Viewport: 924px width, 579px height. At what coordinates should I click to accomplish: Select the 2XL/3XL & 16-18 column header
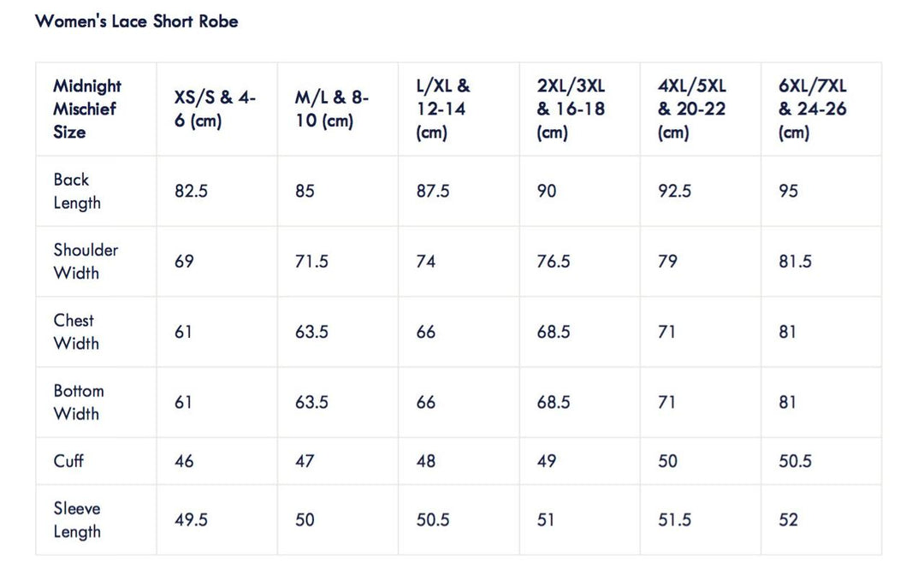pyautogui.click(x=571, y=109)
